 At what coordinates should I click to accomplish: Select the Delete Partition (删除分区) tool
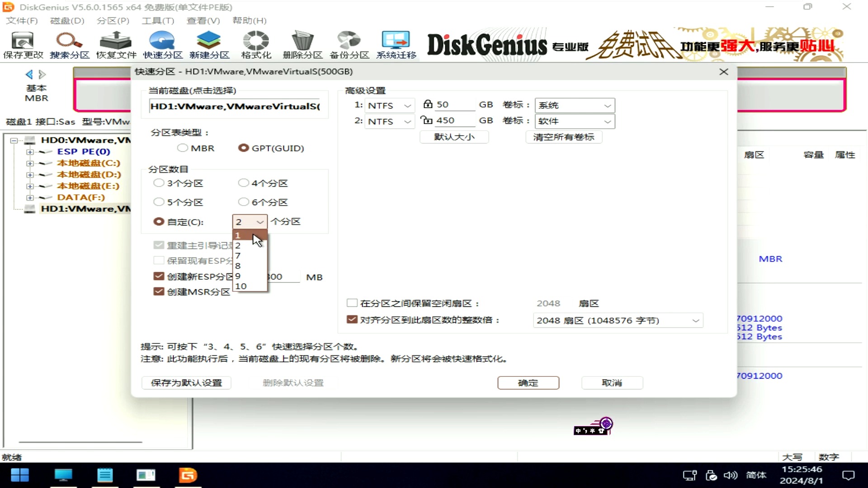tap(302, 45)
